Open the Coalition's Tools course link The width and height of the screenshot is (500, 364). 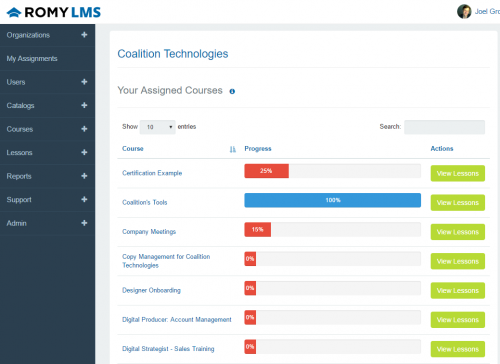[145, 202]
